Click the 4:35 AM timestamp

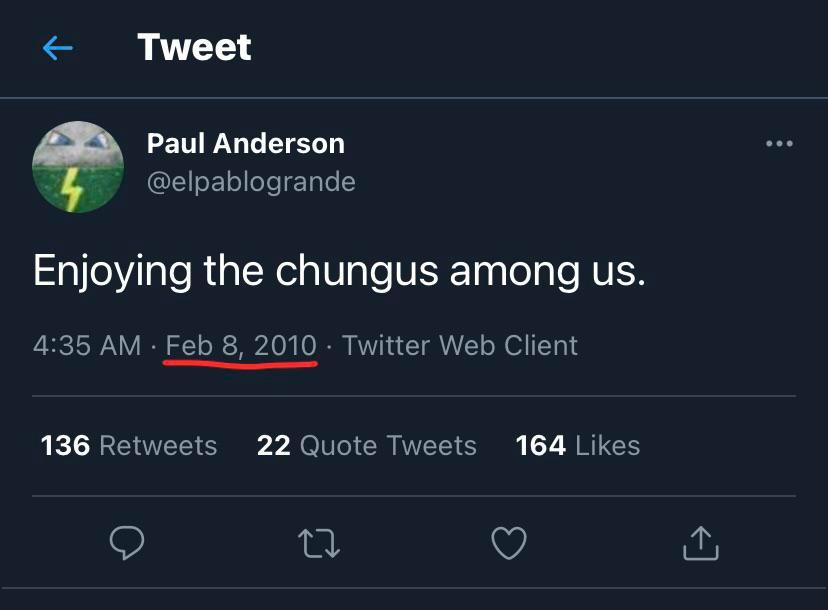tap(87, 346)
